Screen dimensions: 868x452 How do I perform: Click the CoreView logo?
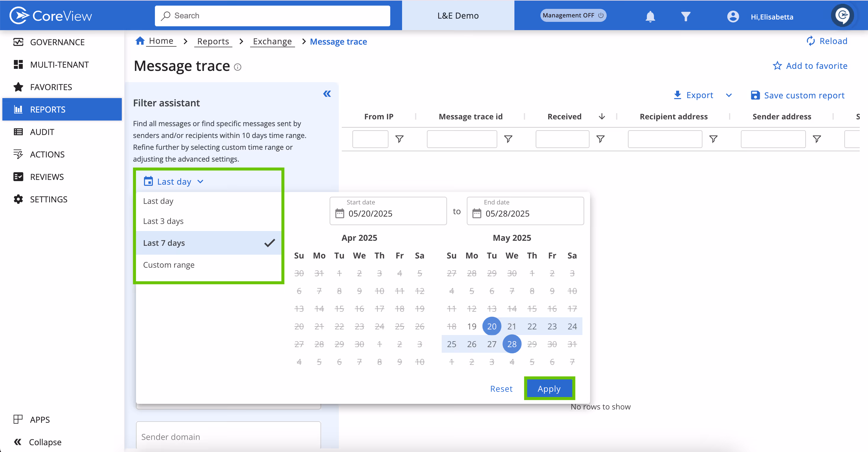pos(51,15)
